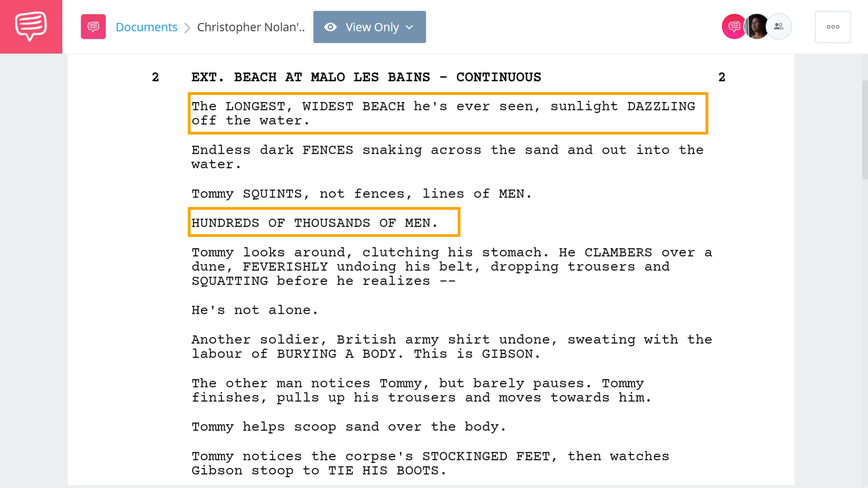The image size is (868, 488).
Task: Click the pink messaging app sidebar icon
Action: [x=31, y=26]
